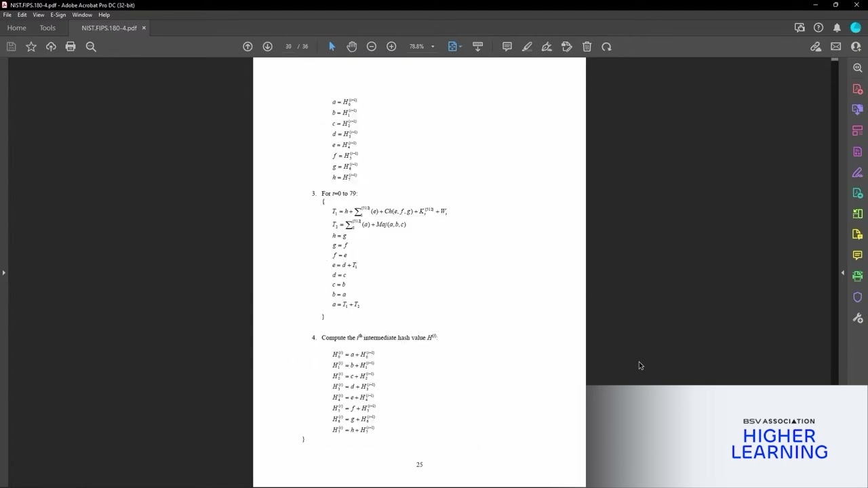Open Search tools magnifier in right pane
The image size is (868, 488).
coord(858,68)
